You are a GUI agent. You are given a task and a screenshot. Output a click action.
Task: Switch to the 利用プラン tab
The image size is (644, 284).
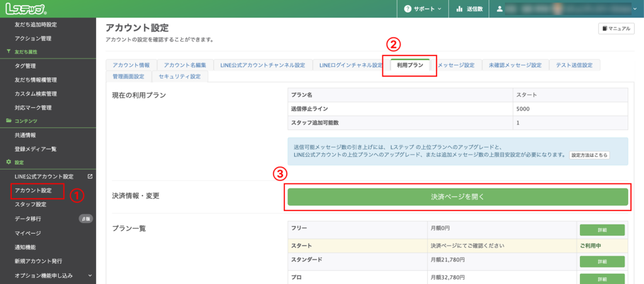click(x=409, y=65)
